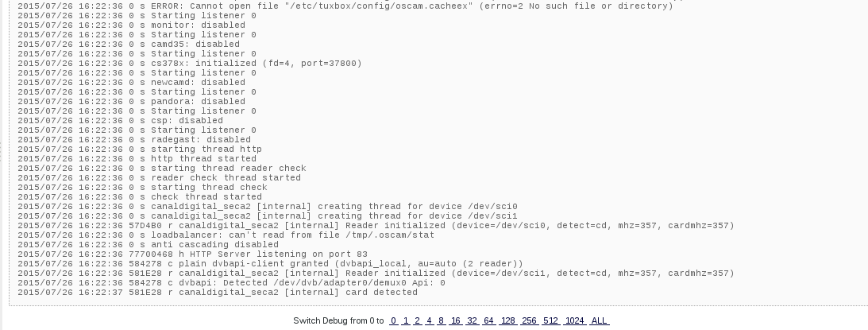This screenshot has height=330, width=868.
Task: Select the dvbapi-client granted log line
Action: 270,263
